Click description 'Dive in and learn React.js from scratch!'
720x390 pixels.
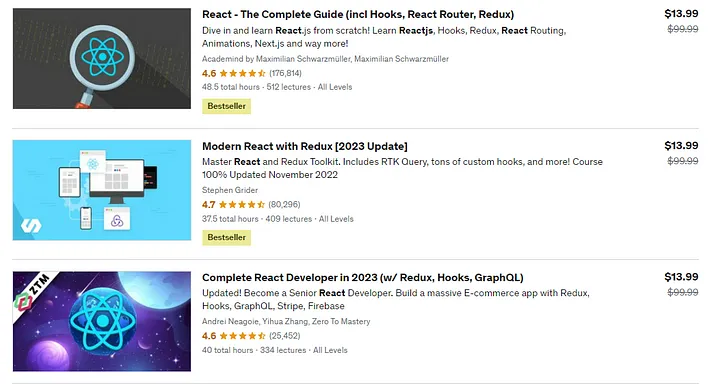286,31
